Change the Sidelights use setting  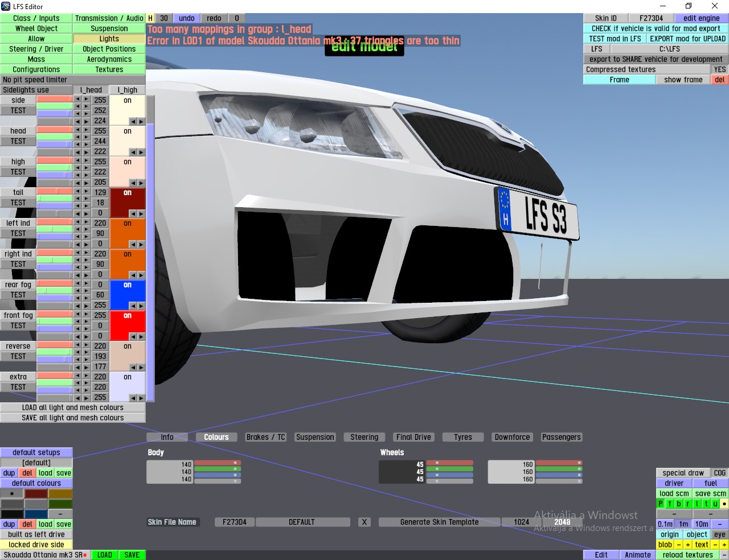36,90
